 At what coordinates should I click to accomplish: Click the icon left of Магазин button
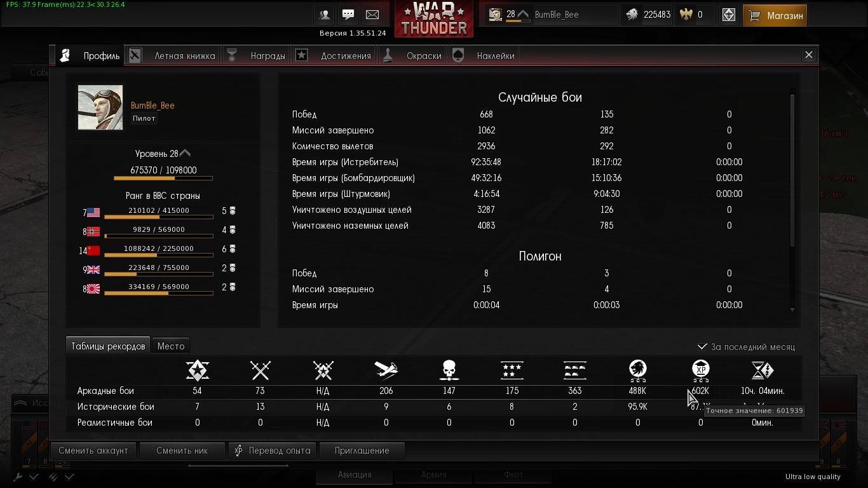729,15
